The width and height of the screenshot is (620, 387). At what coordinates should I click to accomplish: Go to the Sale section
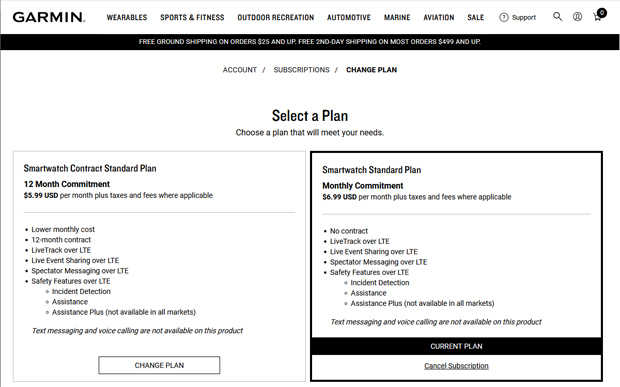point(476,17)
